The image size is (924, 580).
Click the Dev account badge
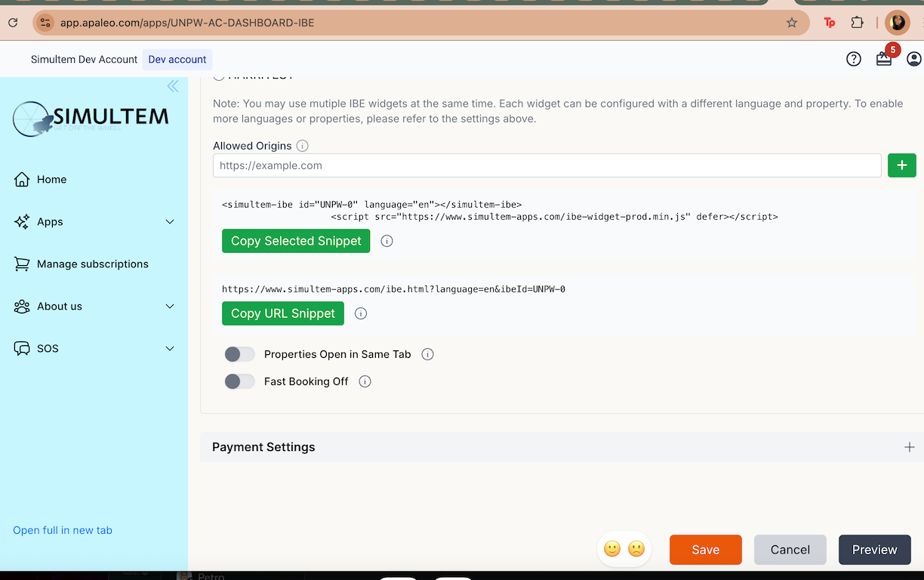[177, 59]
